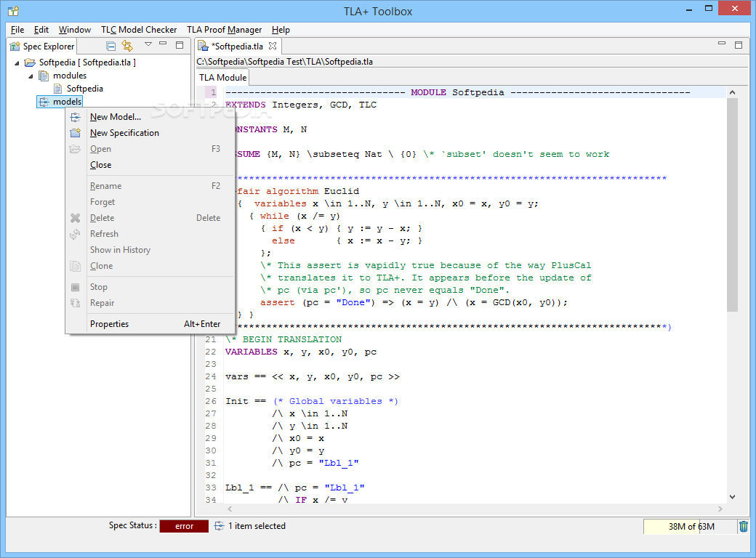Toggle Link with Editor in Spec Explorer
The height and width of the screenshot is (558, 756).
pyautogui.click(x=127, y=46)
